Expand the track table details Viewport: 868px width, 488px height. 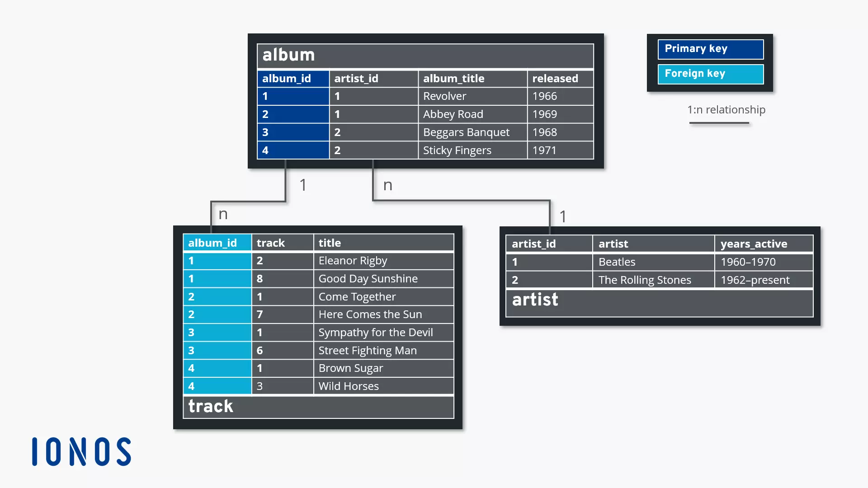tap(210, 406)
